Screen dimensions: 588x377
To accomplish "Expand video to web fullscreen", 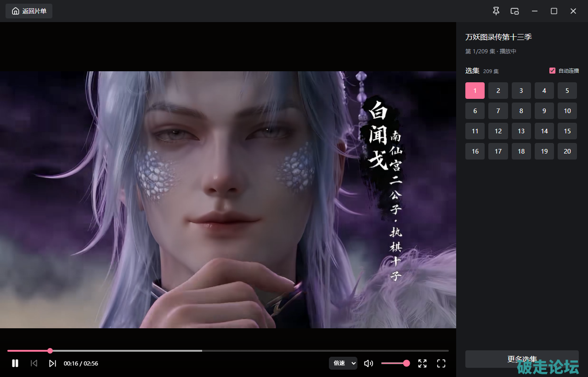I will pyautogui.click(x=423, y=363).
